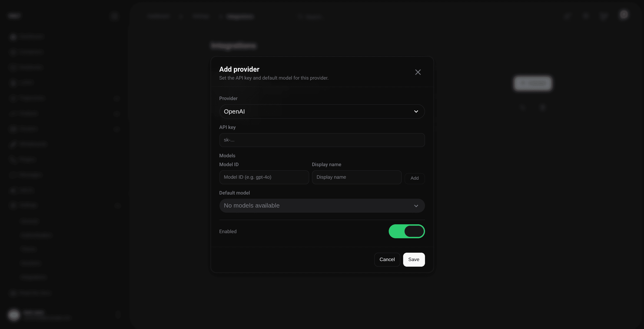Click Cancel to discard the new provider
Image resolution: width=644 pixels, height=329 pixels.
click(387, 259)
